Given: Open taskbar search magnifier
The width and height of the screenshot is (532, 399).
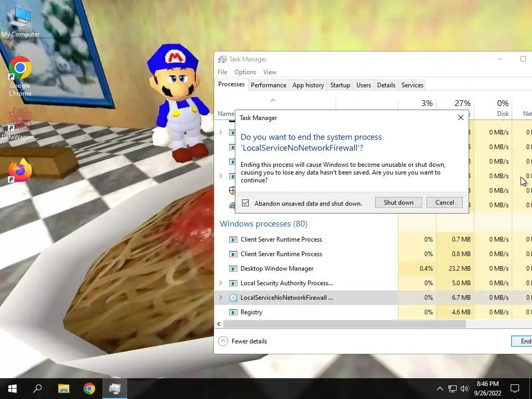Looking at the screenshot, I should (x=37, y=389).
